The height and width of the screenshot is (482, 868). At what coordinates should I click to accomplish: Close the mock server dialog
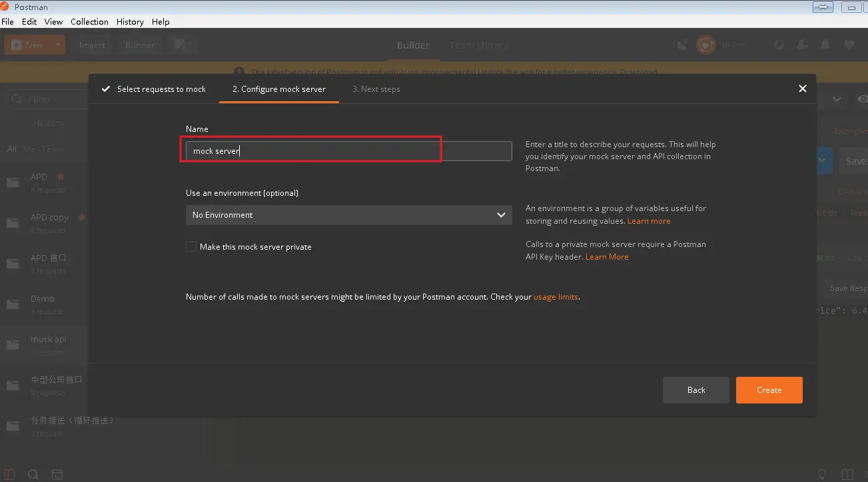pos(802,89)
